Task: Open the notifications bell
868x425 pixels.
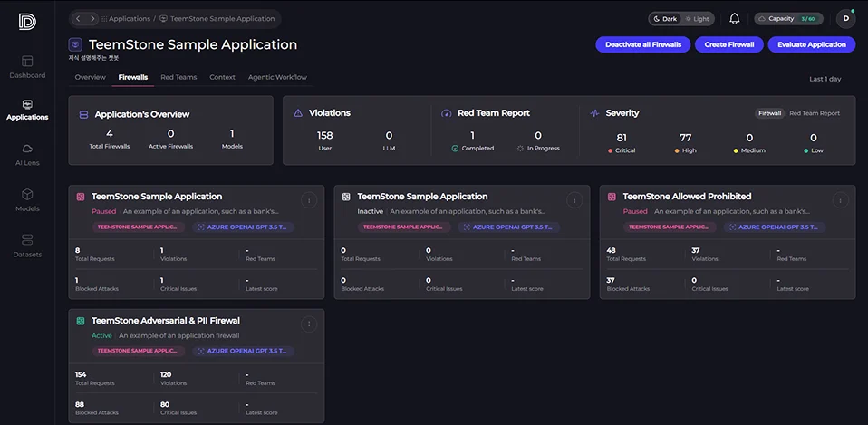Action: coord(735,19)
